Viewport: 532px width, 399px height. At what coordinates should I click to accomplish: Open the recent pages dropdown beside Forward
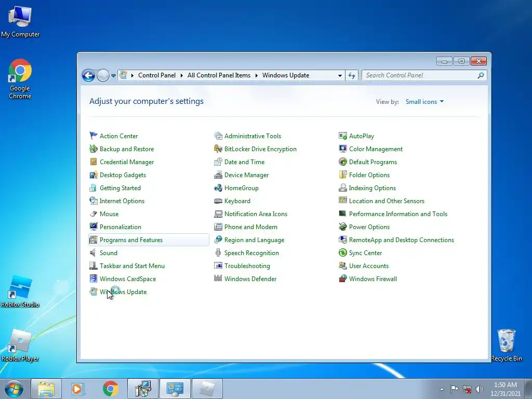(x=113, y=75)
